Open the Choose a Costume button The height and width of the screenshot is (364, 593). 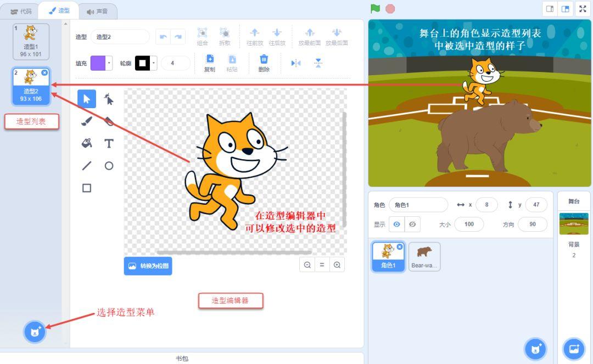click(35, 332)
